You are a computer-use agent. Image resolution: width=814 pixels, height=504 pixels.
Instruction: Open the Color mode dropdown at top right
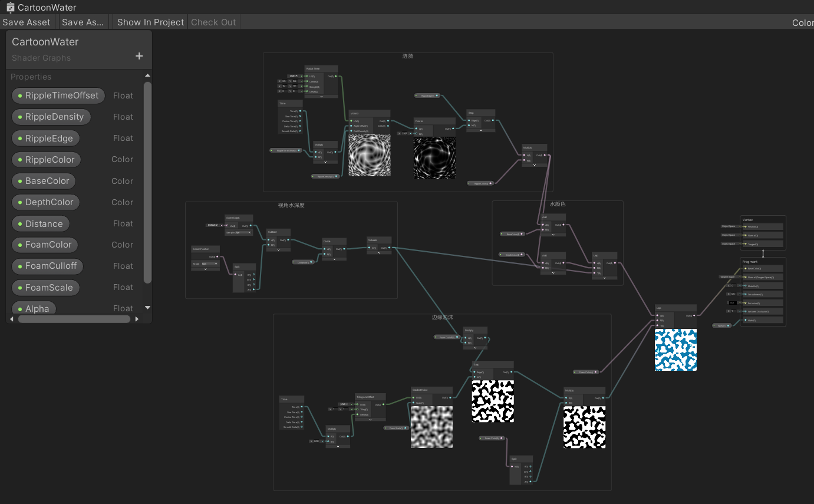[803, 22]
